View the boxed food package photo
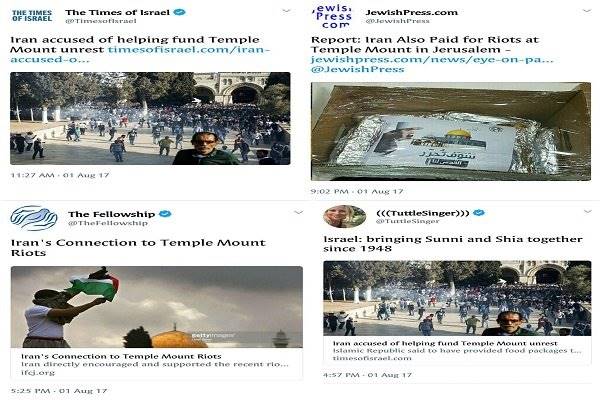The width and height of the screenshot is (600, 400). tap(451, 131)
